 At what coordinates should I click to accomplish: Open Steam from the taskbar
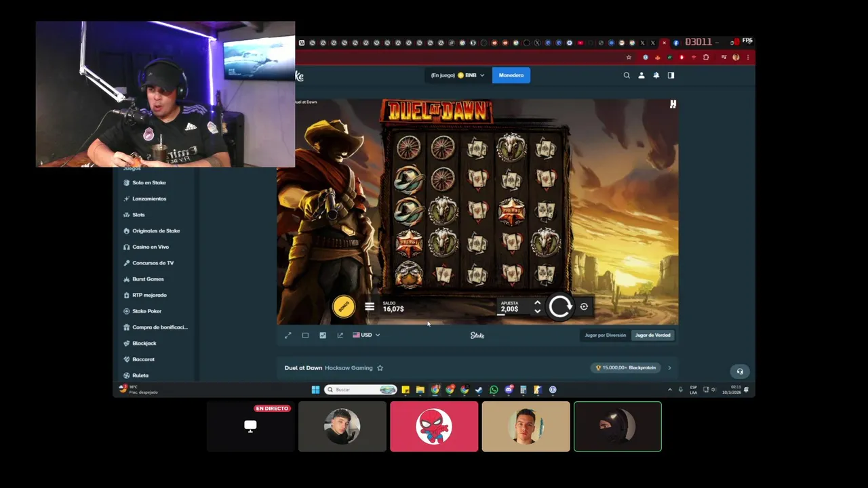[x=479, y=390]
